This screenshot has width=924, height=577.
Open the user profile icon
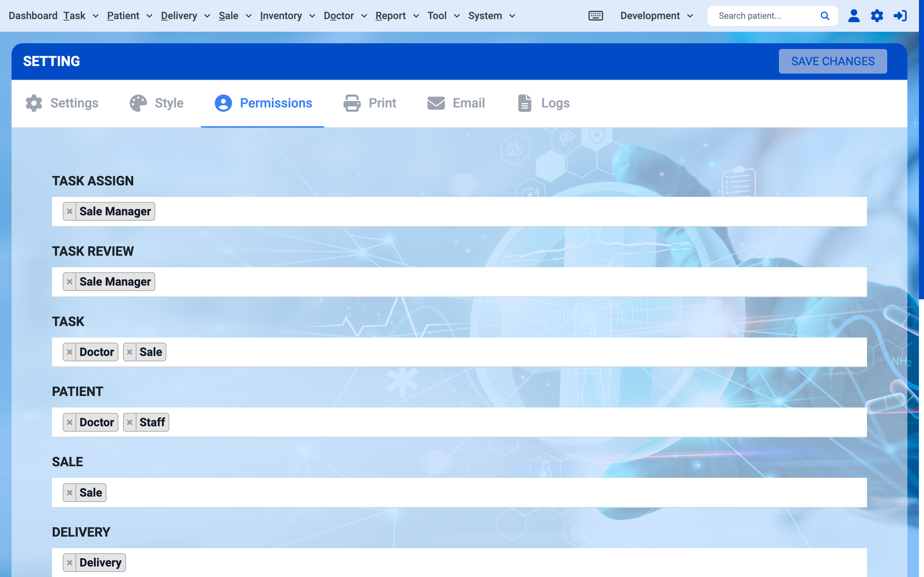click(853, 16)
